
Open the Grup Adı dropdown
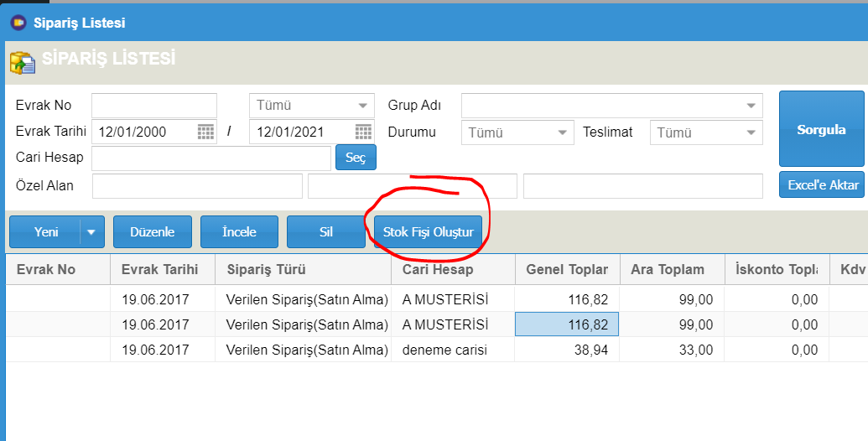coord(611,105)
